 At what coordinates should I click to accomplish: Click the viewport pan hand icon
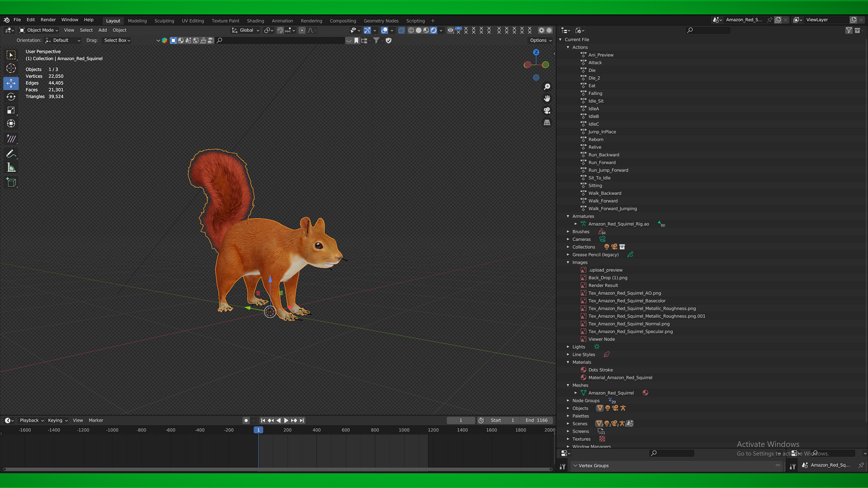pos(547,98)
